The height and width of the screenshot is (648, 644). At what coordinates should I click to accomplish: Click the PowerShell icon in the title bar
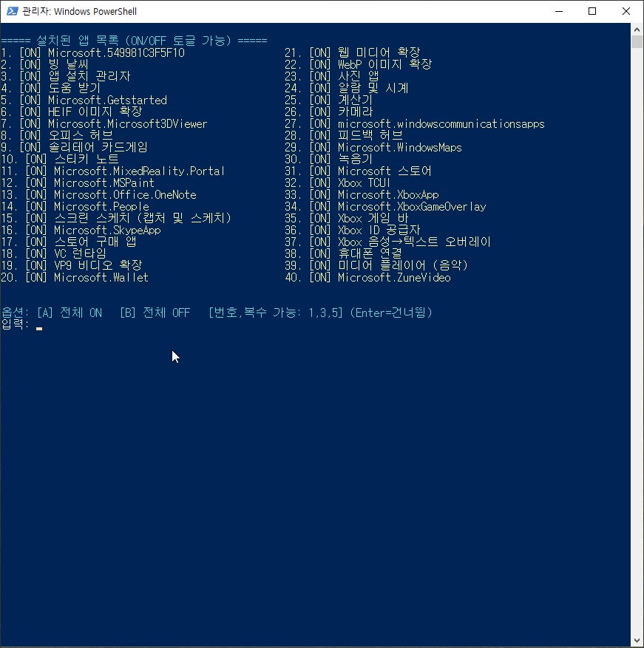tap(12, 11)
